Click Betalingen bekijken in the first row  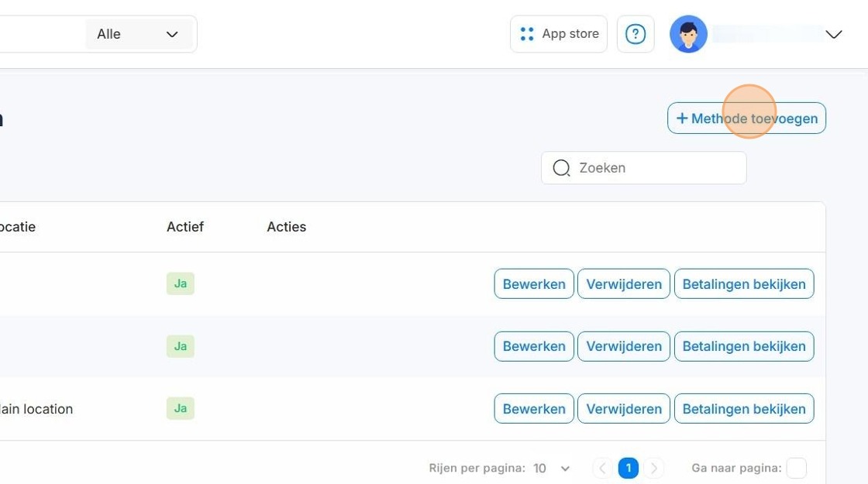point(744,283)
